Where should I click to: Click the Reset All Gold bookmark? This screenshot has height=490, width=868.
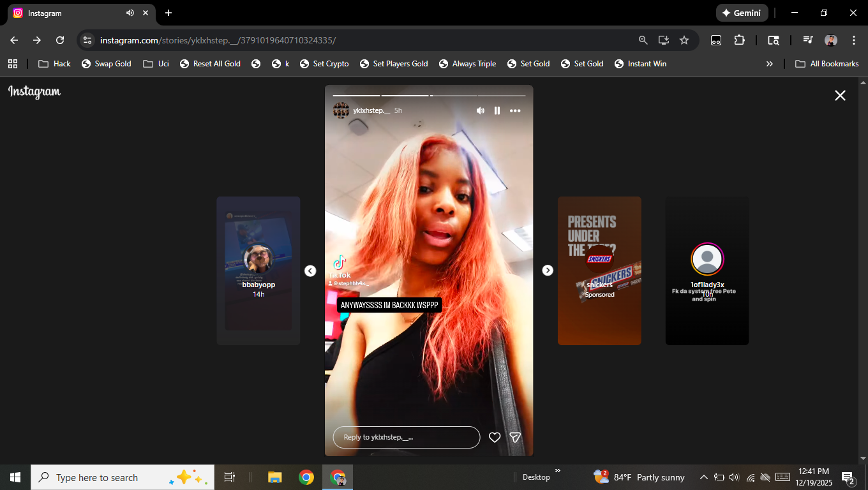[x=210, y=64]
